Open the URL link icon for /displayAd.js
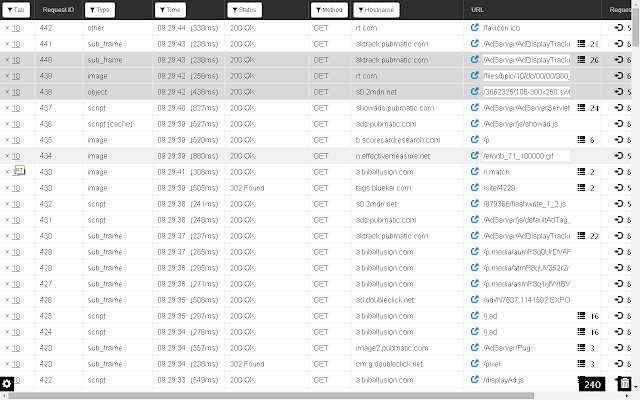This screenshot has height=400, width=640. tap(474, 379)
